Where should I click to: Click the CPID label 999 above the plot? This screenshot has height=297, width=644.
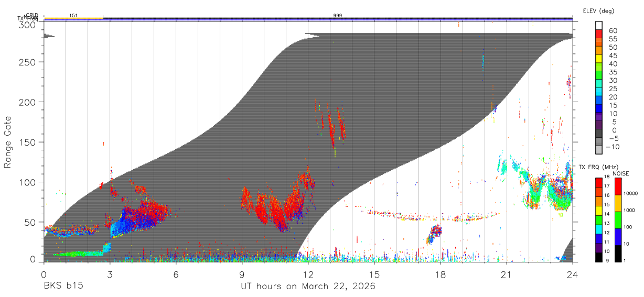[338, 16]
